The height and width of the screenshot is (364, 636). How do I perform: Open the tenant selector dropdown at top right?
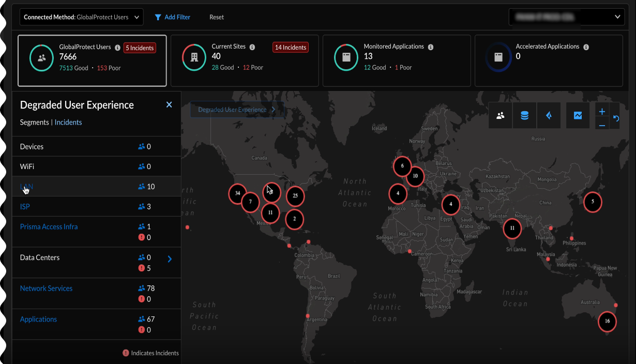[567, 17]
